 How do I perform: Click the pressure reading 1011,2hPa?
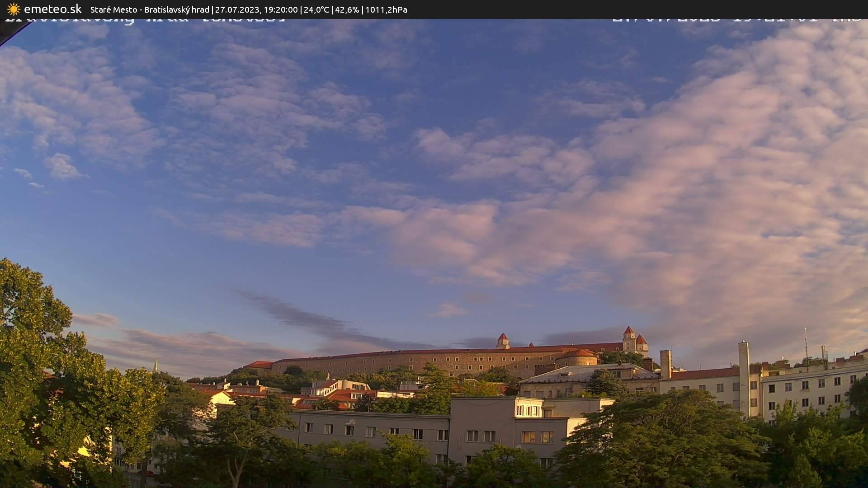[387, 9]
